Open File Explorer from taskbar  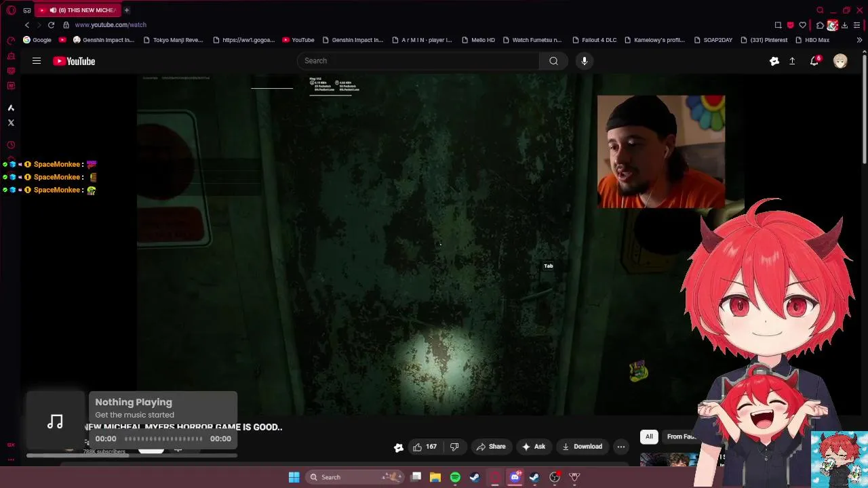[435, 477]
